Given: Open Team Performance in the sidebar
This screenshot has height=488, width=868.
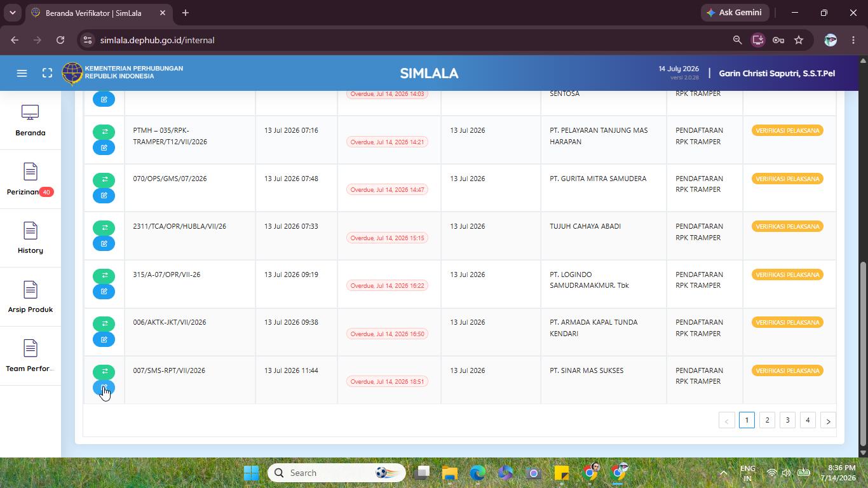Looking at the screenshot, I should 30,356.
